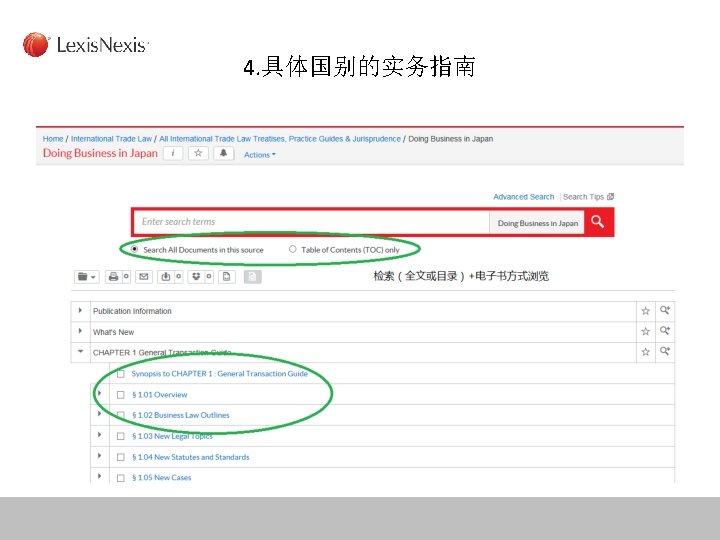
Task: Check the Synopsis to CHAPTER 1 checkbox
Action: [x=120, y=374]
